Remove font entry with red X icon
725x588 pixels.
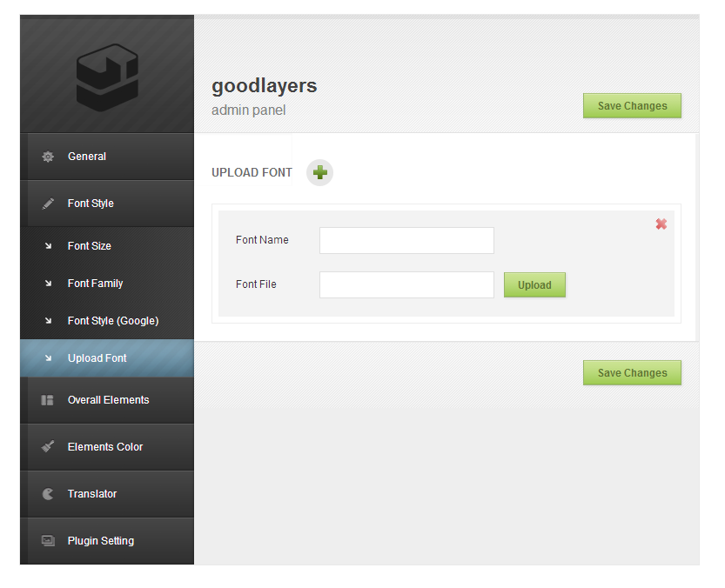click(x=661, y=224)
